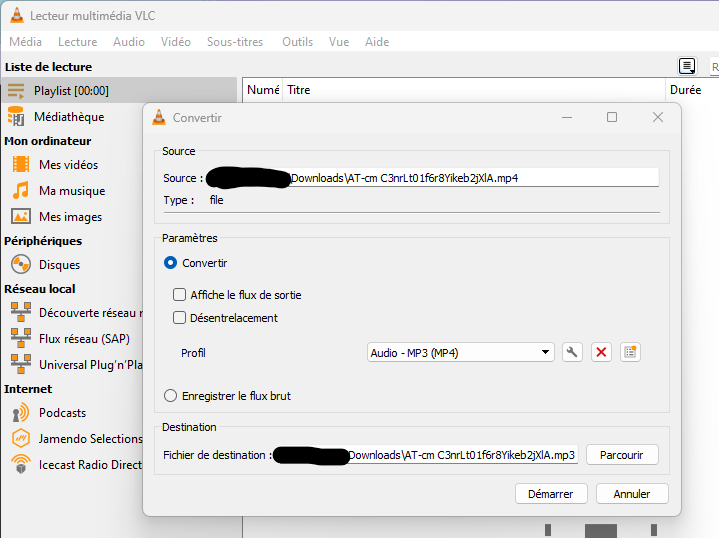Open the Profil dropdown Audio - MP3 (MP4)
This screenshot has height=538, width=719.
(x=460, y=353)
